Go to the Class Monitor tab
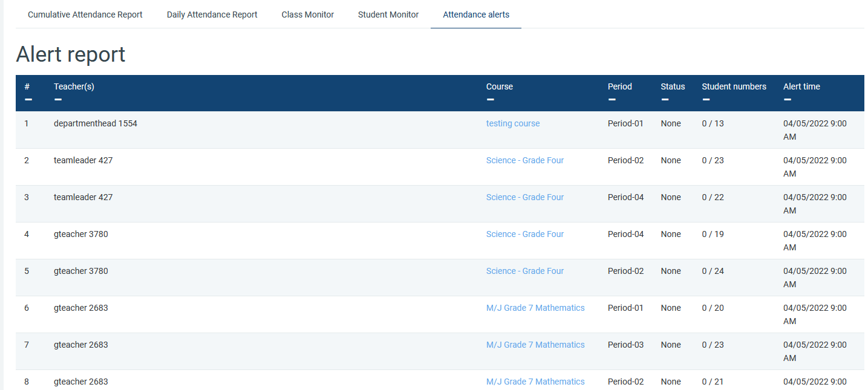Viewport: 868px width, 390px height. (x=307, y=15)
